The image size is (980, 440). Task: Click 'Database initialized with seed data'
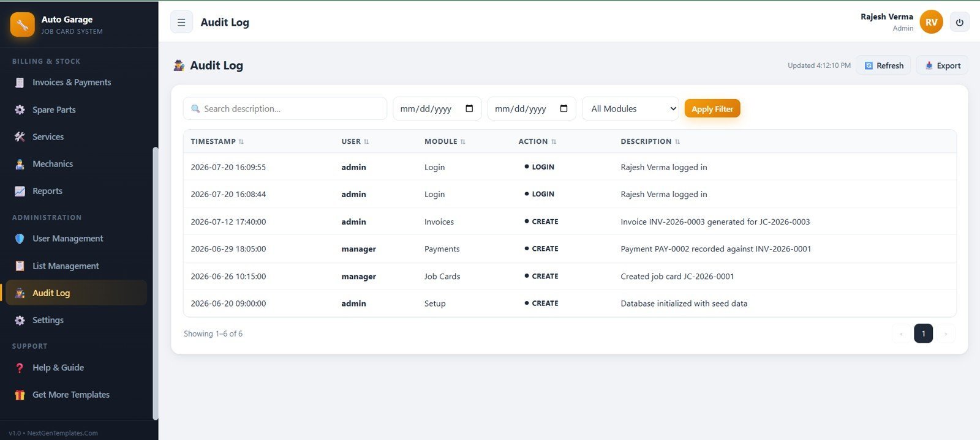(x=684, y=304)
